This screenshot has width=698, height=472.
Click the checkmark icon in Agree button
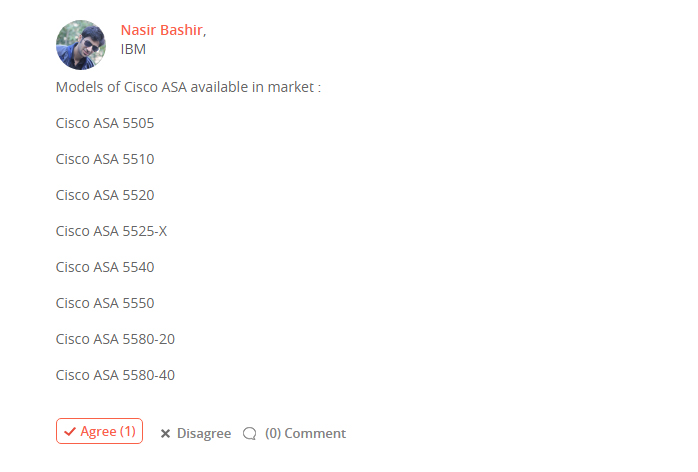[x=70, y=431]
